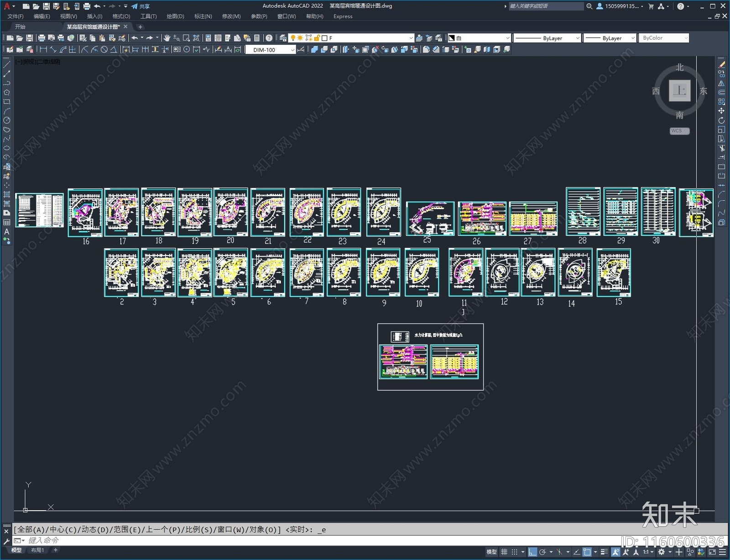Switch to the 布局1 layout tab
The image size is (730, 560).
tap(37, 550)
